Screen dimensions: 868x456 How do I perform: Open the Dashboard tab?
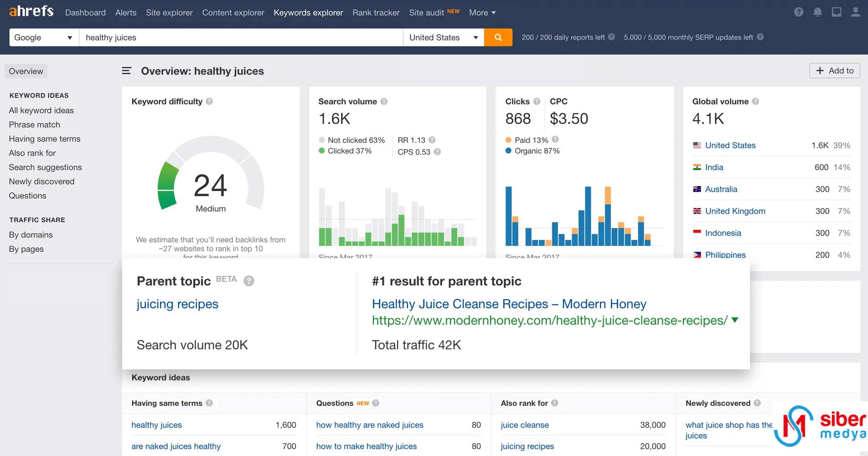pos(85,13)
